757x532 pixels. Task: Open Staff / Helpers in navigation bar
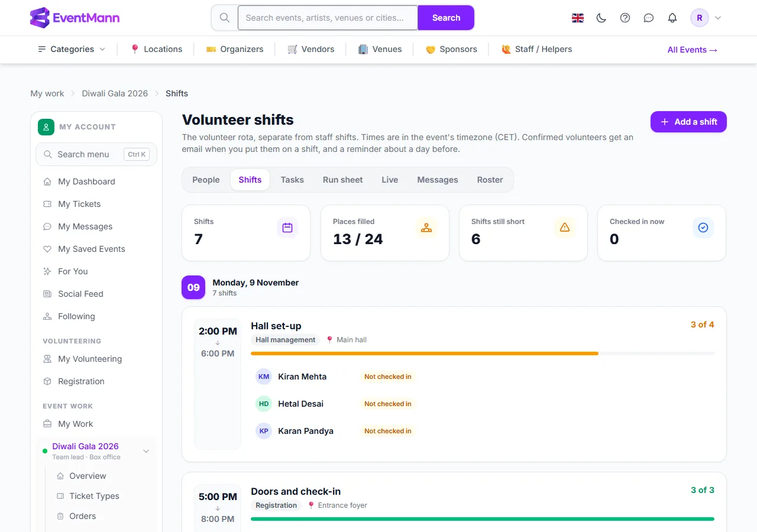coord(536,49)
